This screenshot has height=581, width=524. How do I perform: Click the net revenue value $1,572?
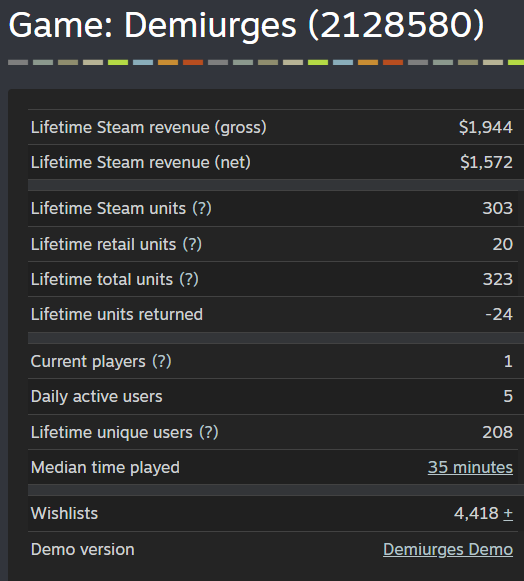point(487,162)
